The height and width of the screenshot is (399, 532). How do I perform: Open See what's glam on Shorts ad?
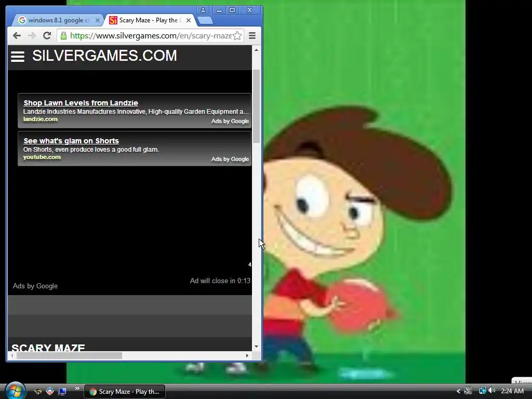click(71, 141)
